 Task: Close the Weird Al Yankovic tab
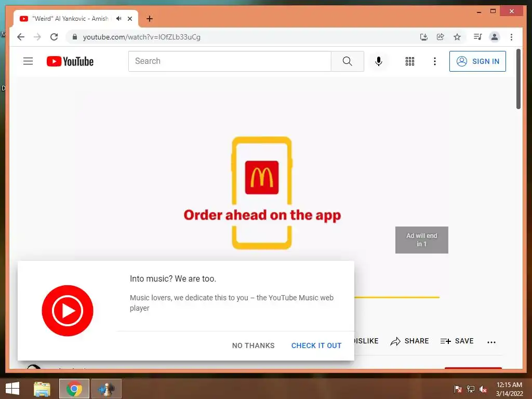pos(129,19)
